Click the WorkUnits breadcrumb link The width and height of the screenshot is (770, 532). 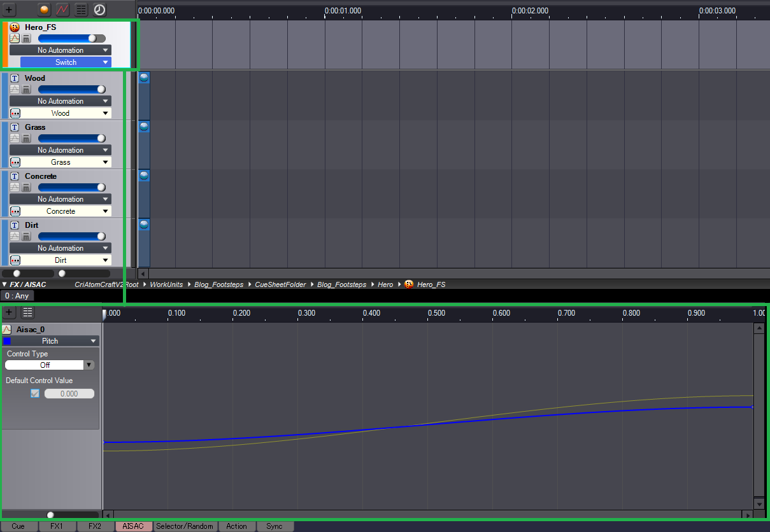[x=167, y=284]
